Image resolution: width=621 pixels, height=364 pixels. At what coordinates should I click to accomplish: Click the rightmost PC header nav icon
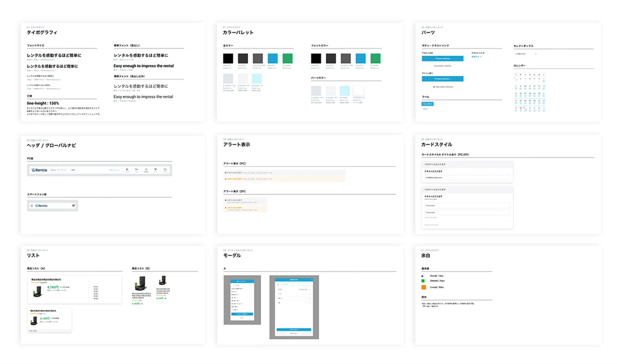(x=165, y=170)
